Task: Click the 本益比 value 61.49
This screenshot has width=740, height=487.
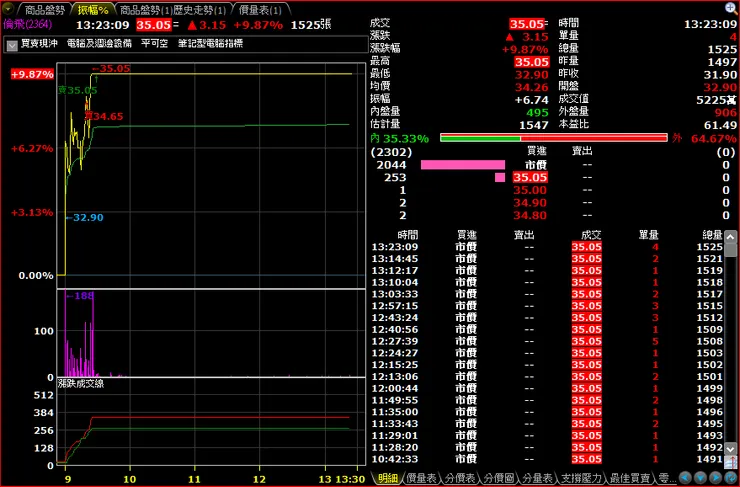Action: tap(722, 125)
